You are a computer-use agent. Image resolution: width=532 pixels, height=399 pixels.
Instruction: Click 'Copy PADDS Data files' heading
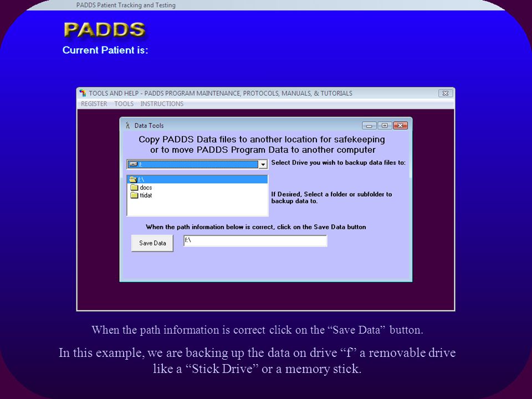[263, 145]
